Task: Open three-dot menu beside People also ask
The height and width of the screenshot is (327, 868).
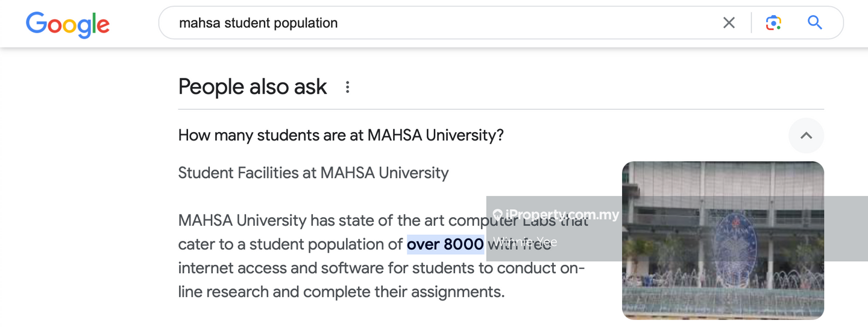Action: 347,87
